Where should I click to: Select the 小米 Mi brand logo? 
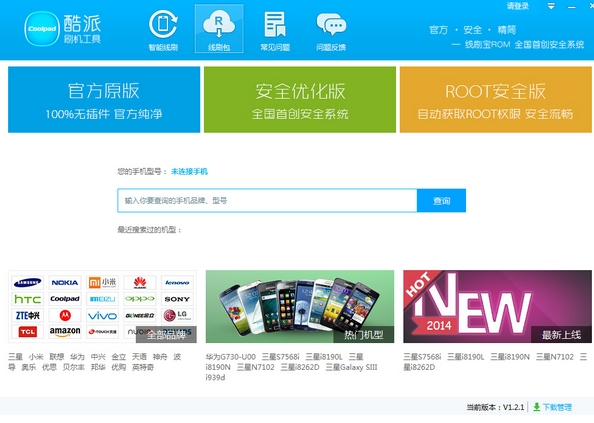[x=102, y=283]
